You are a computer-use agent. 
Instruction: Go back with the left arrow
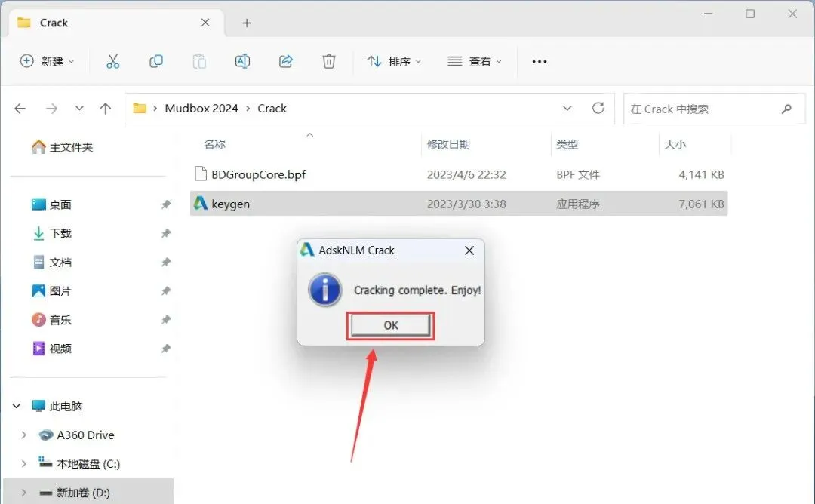coord(20,109)
